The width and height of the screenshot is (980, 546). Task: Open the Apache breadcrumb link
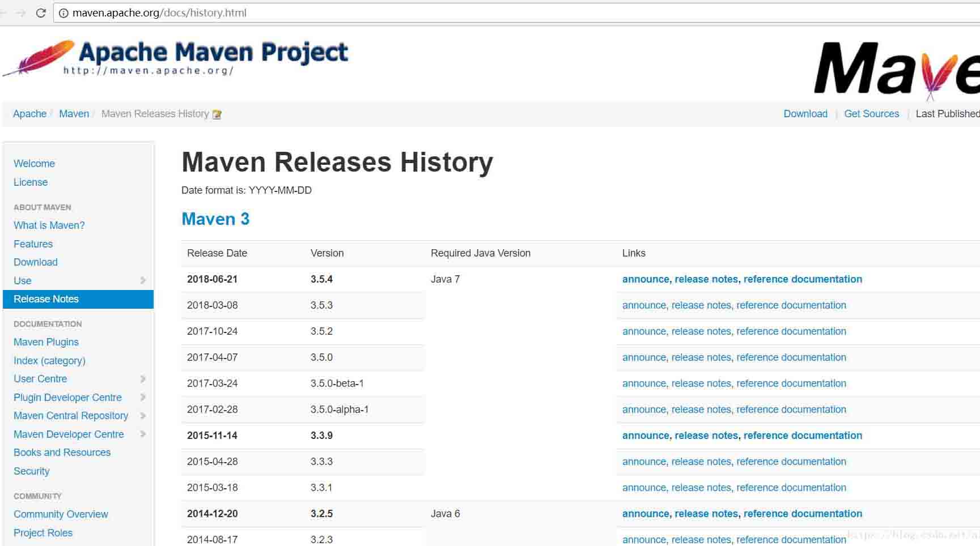(29, 114)
